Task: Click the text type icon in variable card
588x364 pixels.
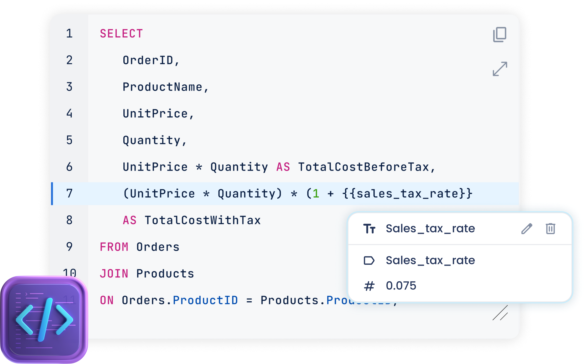Action: pos(369,229)
